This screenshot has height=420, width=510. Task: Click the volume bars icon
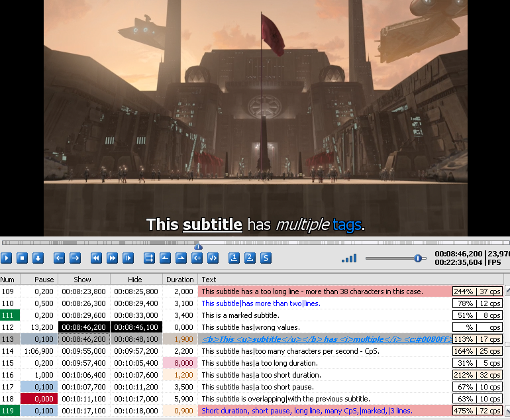click(349, 258)
